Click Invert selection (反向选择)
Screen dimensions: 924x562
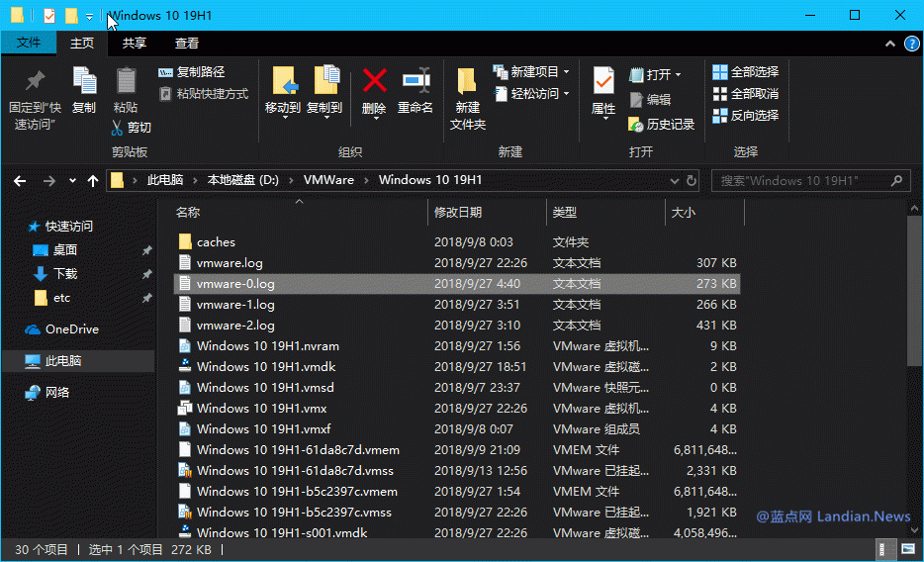coord(746,116)
